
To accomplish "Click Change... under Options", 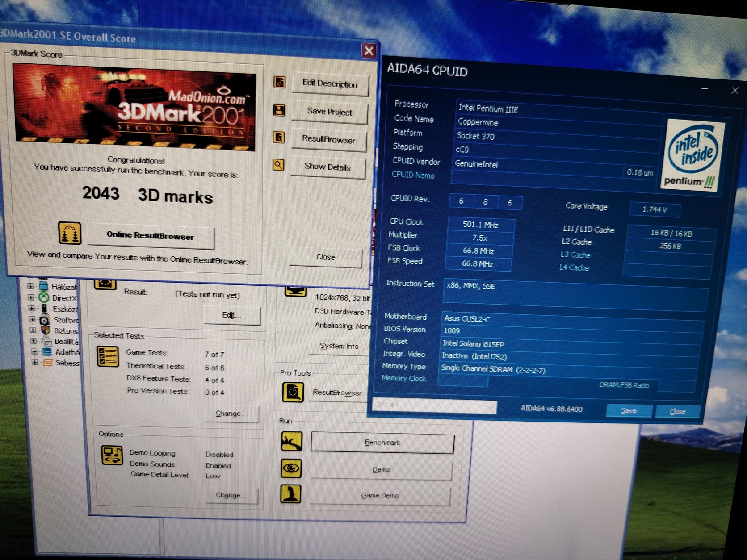I will 231,495.
